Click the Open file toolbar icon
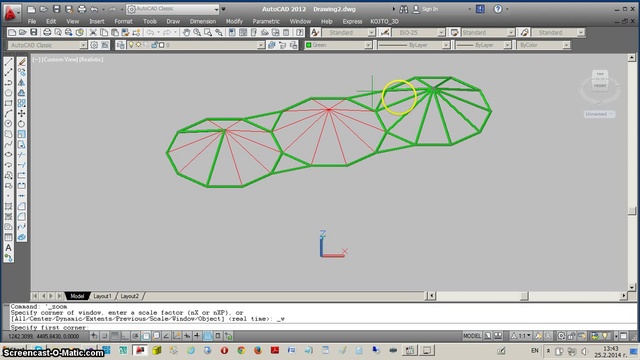 (23, 32)
